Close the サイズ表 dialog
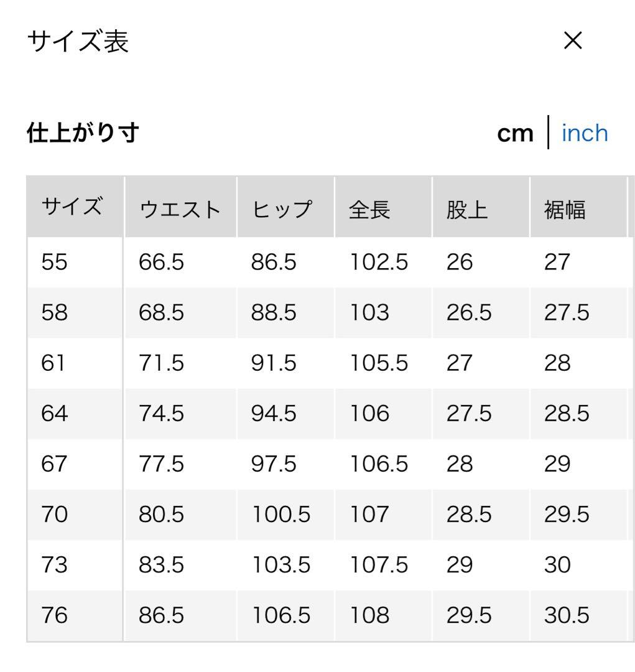 [x=572, y=40]
